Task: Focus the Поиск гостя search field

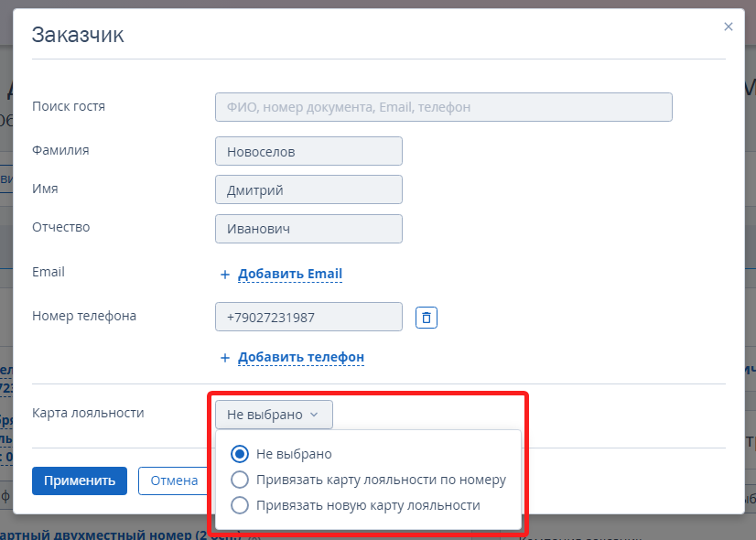Action: point(444,107)
